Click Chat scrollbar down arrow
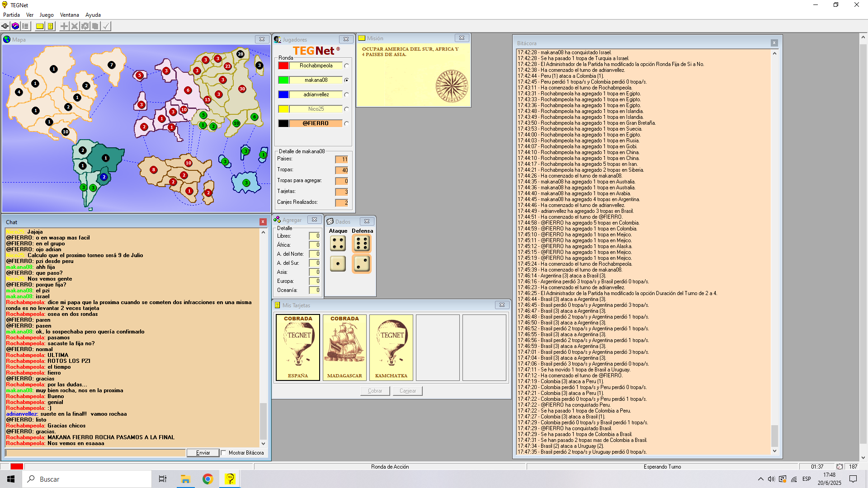 point(264,443)
